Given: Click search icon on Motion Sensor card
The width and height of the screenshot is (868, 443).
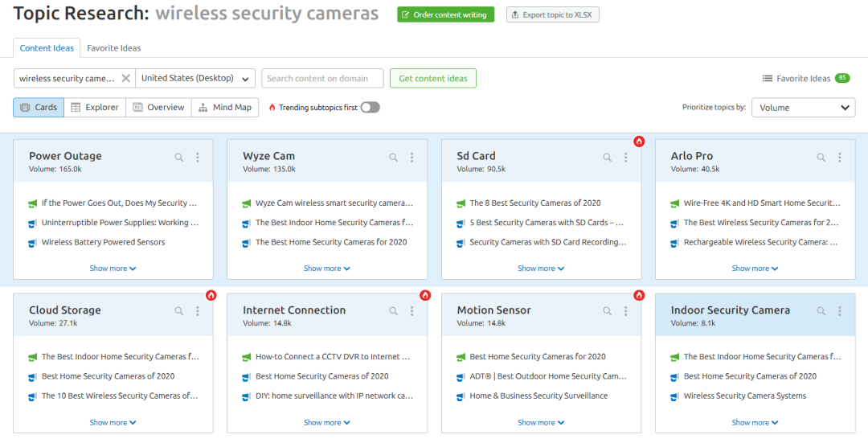Looking at the screenshot, I should [608, 311].
